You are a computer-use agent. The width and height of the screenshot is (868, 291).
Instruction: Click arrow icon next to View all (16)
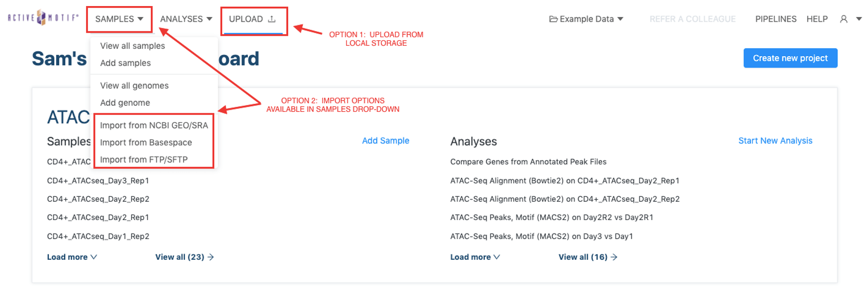(614, 257)
